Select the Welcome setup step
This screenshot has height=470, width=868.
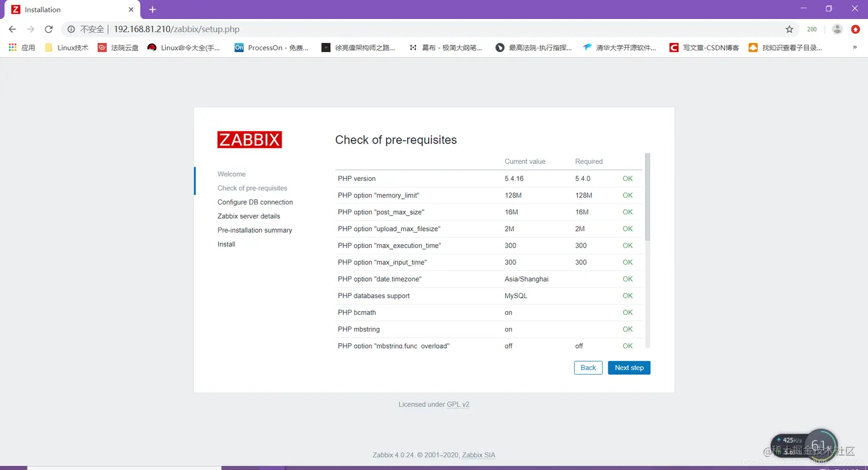pos(231,174)
